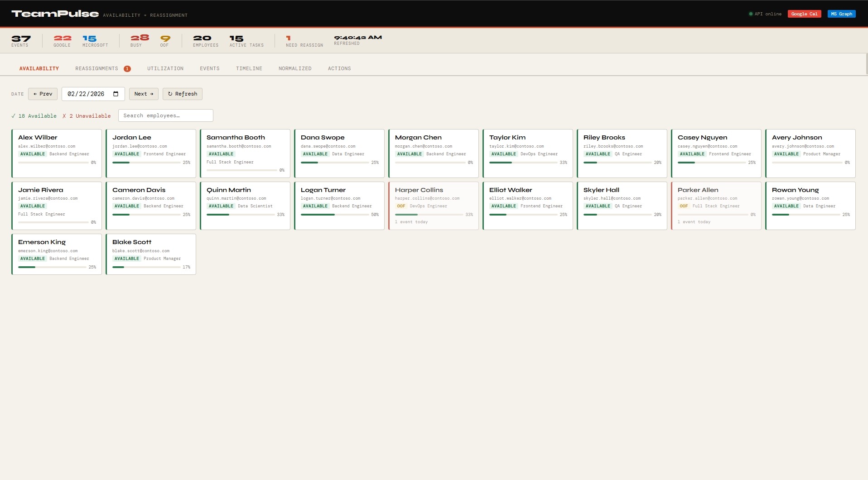The image size is (868, 480).
Task: Click Logan Turner's utilization bar at 50%
Action: (335, 215)
